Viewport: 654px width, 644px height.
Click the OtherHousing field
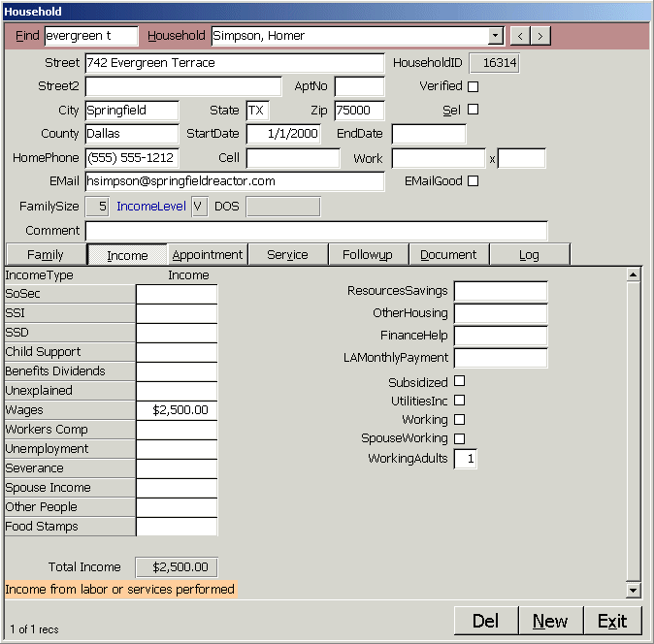pos(501,313)
